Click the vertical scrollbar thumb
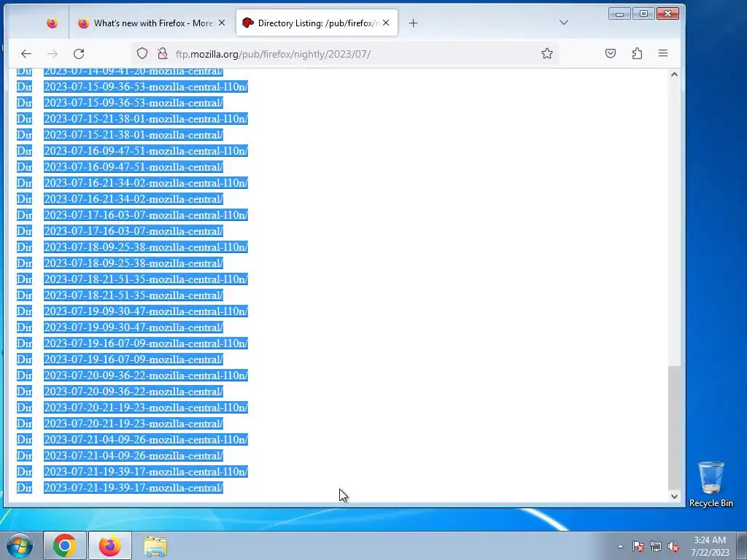 (x=674, y=427)
